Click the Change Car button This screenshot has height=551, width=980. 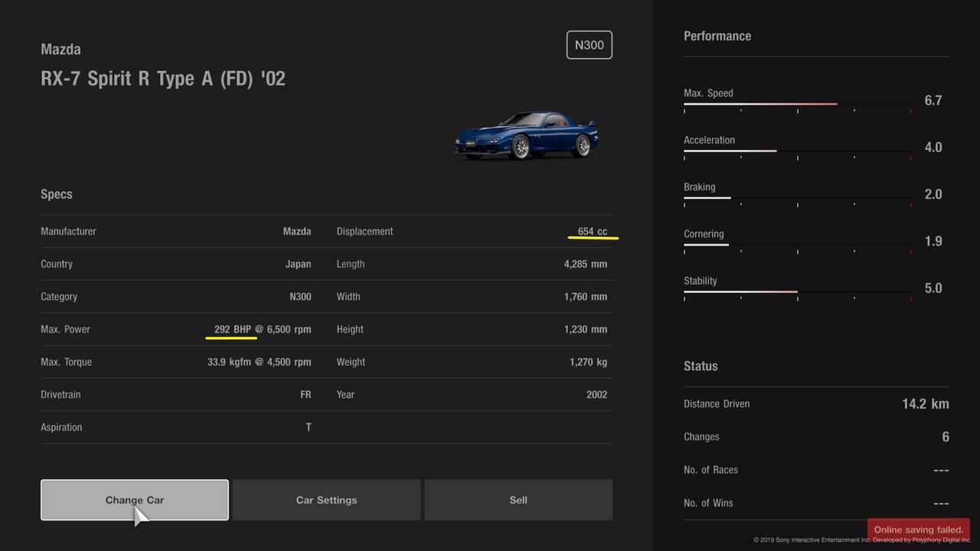tap(135, 500)
